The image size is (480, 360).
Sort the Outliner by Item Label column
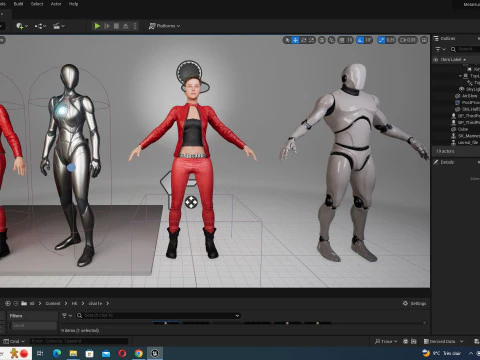click(453, 60)
